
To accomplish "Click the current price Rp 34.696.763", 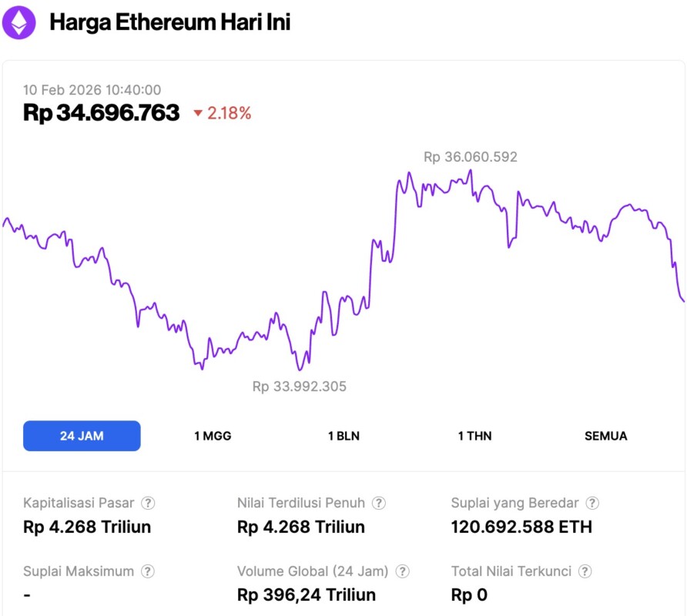I will coord(102,113).
